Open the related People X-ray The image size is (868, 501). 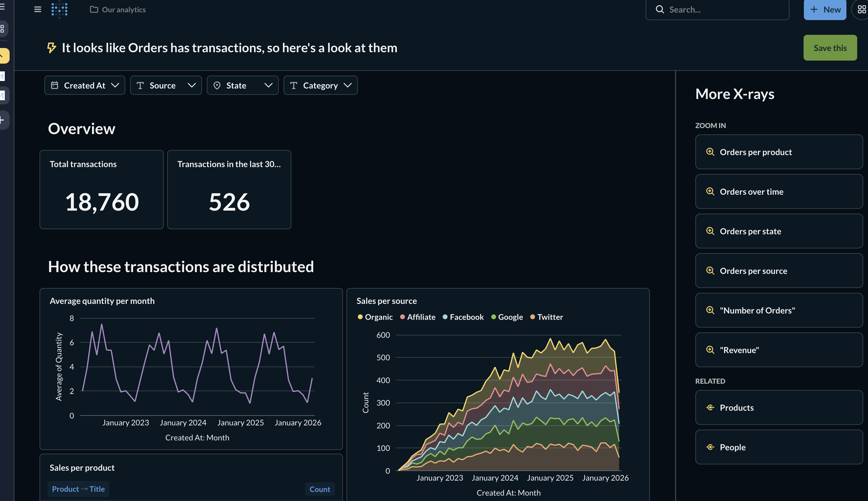click(779, 447)
